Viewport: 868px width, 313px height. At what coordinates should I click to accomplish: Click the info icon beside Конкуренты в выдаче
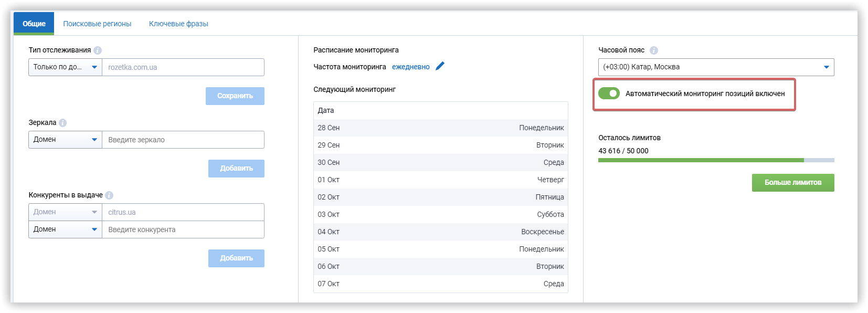[x=109, y=195]
